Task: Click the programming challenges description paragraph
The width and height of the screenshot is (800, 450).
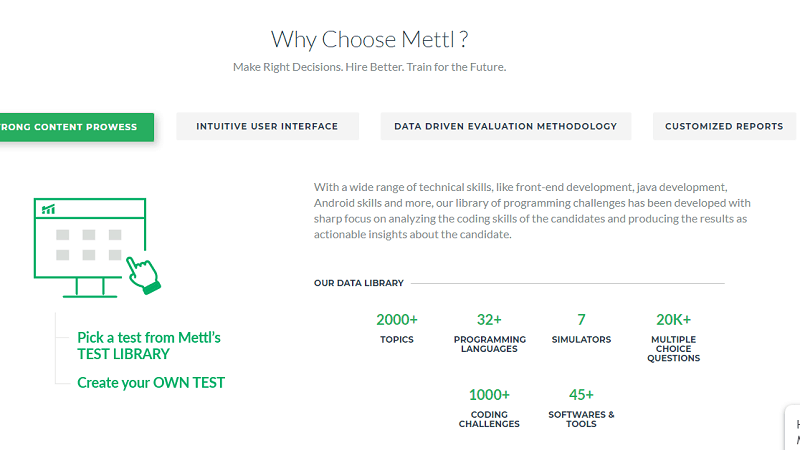Action: pos(532,210)
